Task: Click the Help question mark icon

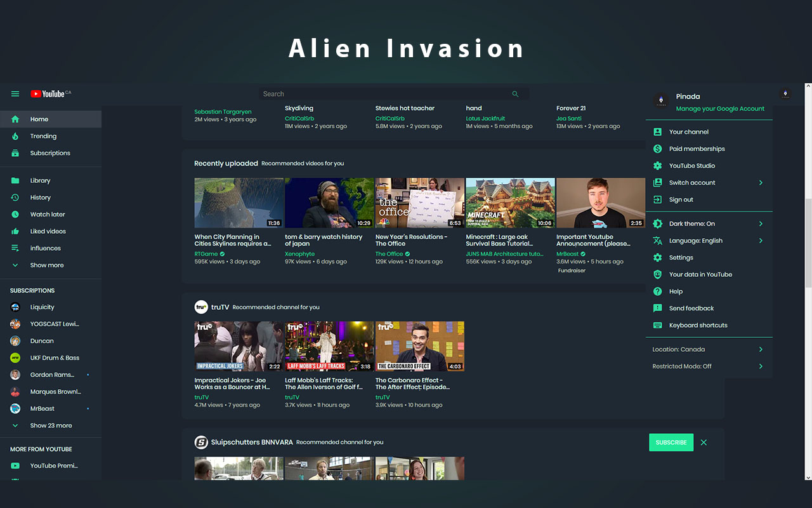Action: [x=657, y=291]
